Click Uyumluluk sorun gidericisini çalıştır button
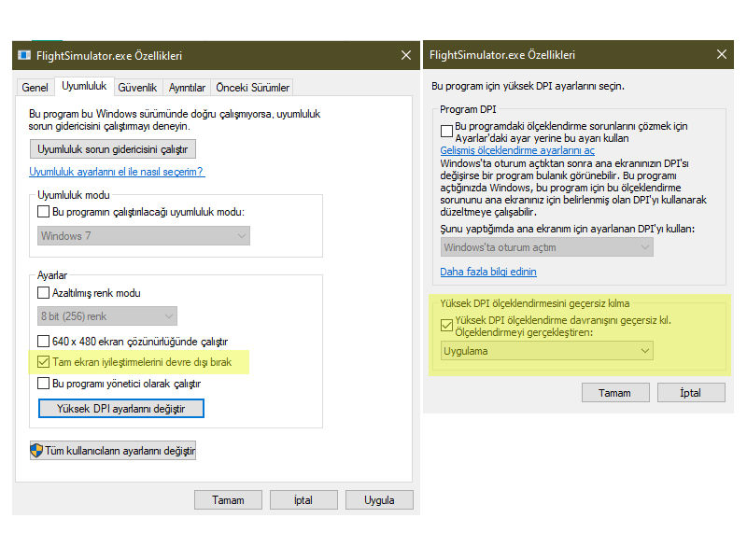Image resolution: width=747 pixels, height=560 pixels. coord(113,149)
